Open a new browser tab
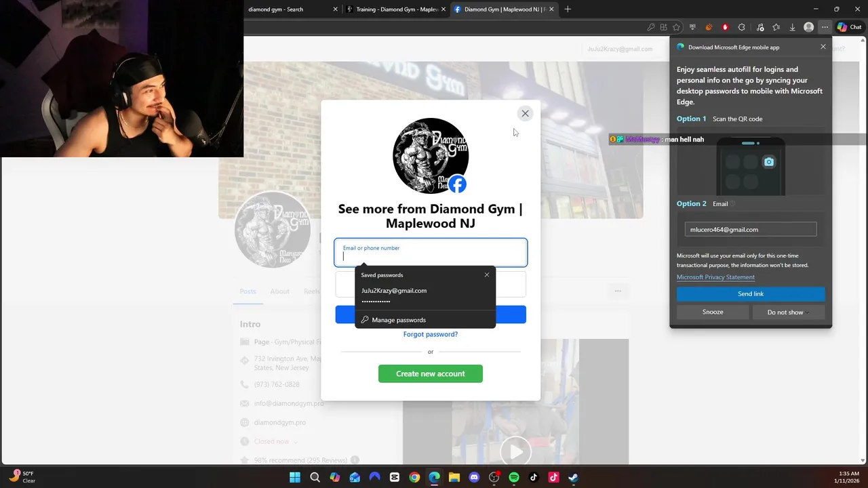The width and height of the screenshot is (868, 488). point(568,9)
